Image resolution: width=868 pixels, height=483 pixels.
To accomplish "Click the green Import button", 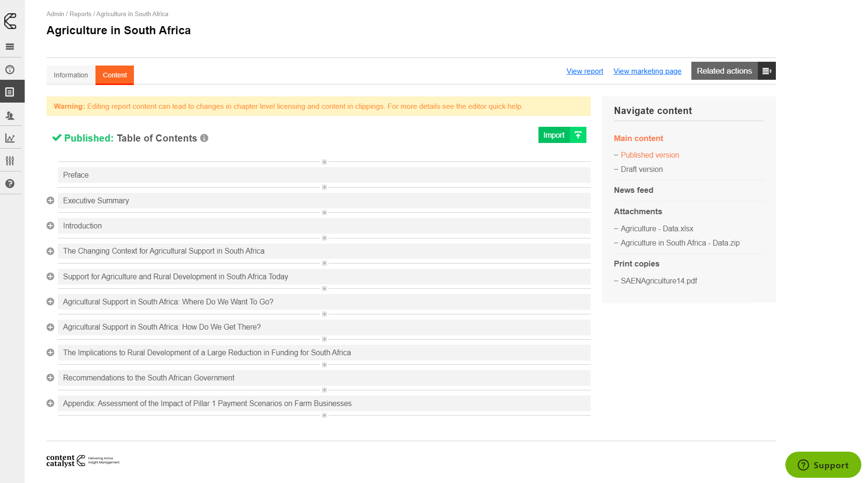I will 562,135.
